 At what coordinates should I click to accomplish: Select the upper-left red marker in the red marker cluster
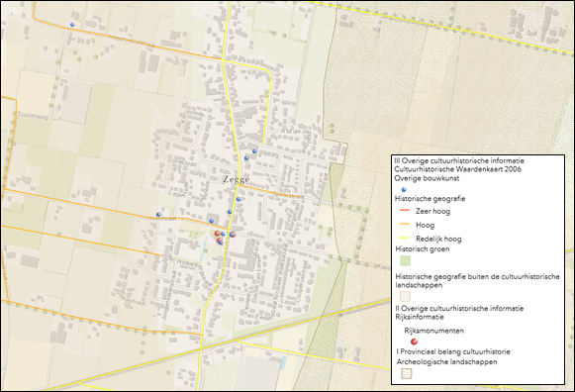pos(217,234)
